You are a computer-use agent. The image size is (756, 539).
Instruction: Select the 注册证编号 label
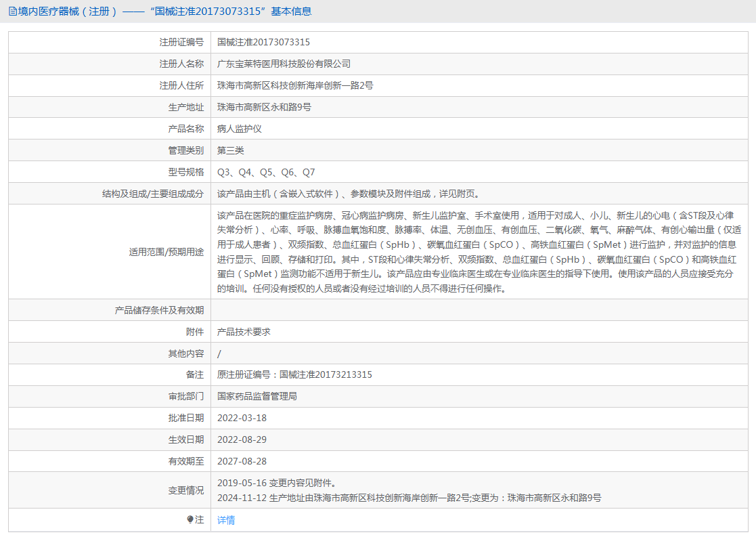181,43
